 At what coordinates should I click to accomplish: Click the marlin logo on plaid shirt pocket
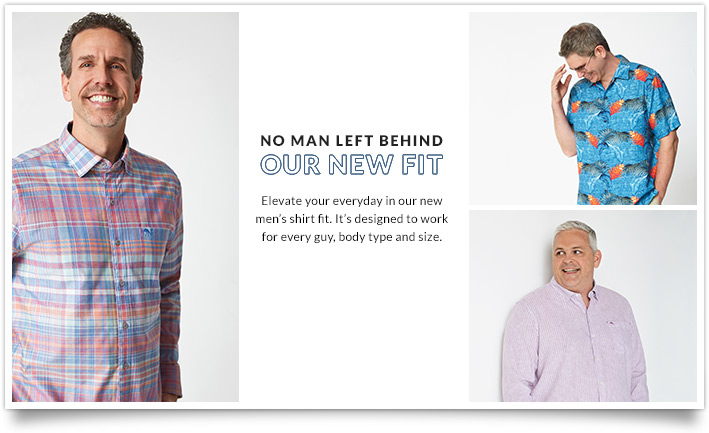pyautogui.click(x=148, y=232)
